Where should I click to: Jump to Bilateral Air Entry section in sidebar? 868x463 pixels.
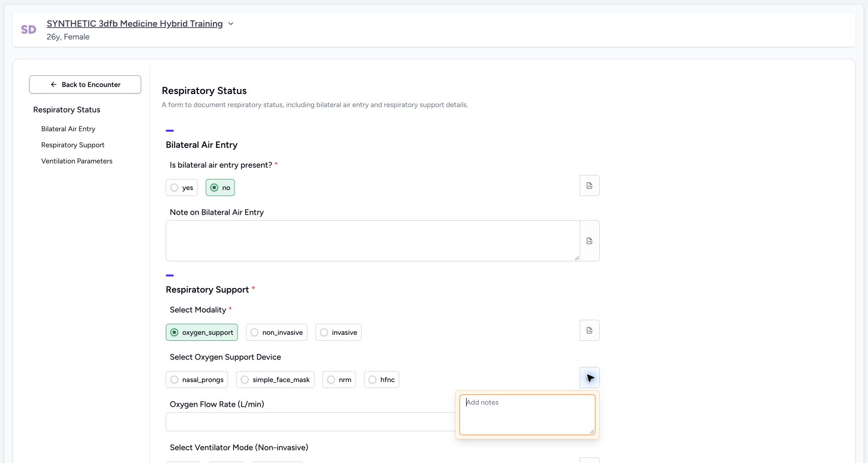pyautogui.click(x=68, y=129)
